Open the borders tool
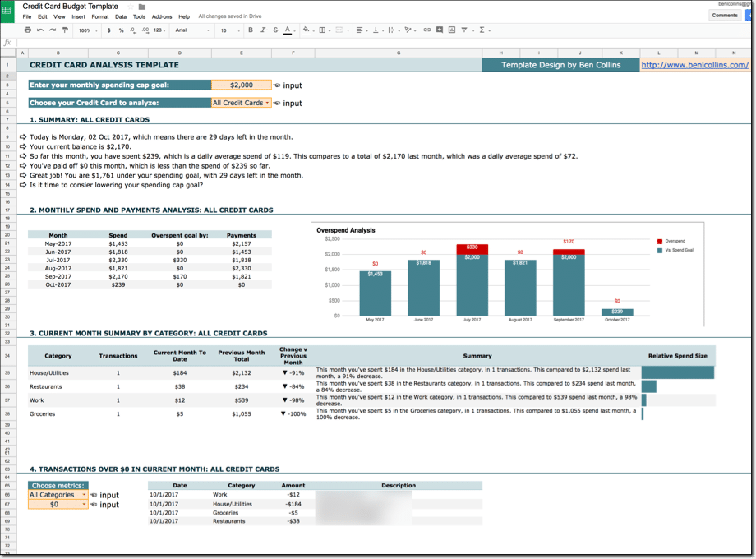Screen dimensions: 756x559 click(320, 31)
